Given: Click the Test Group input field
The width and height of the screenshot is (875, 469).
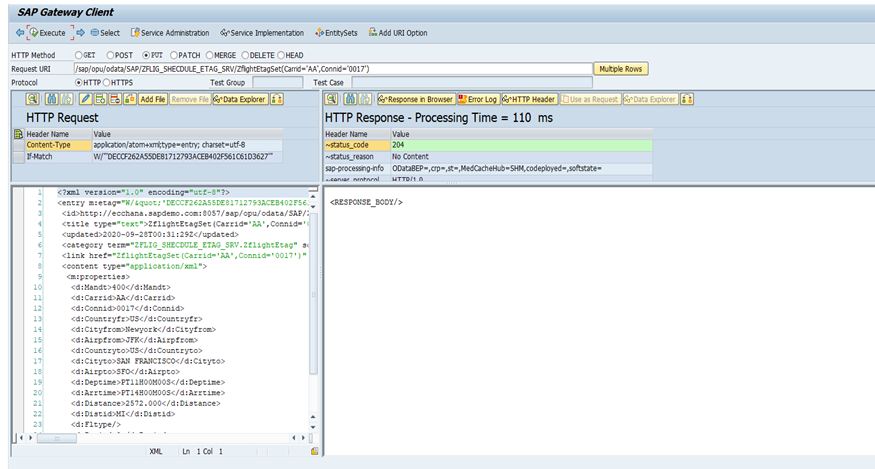Looking at the screenshot, I should pos(277,83).
